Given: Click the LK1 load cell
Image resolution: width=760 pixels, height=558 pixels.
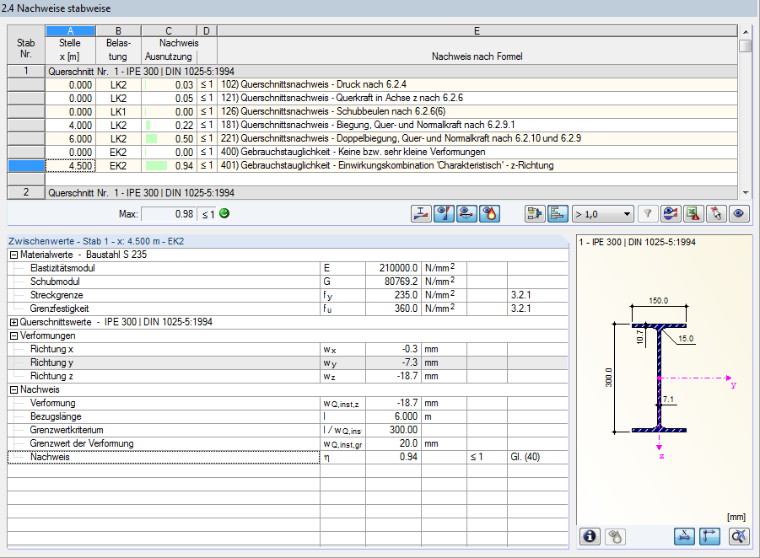Looking at the screenshot, I should click(x=118, y=112).
